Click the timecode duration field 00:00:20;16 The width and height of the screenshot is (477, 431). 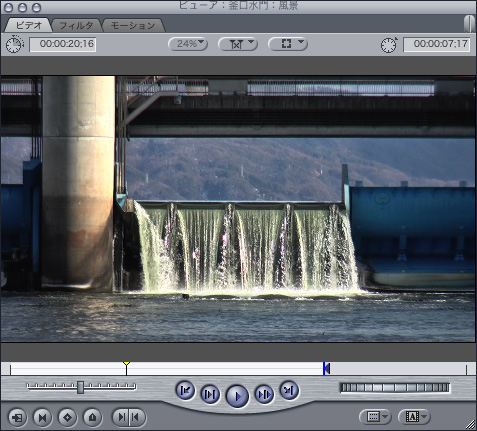pos(63,45)
